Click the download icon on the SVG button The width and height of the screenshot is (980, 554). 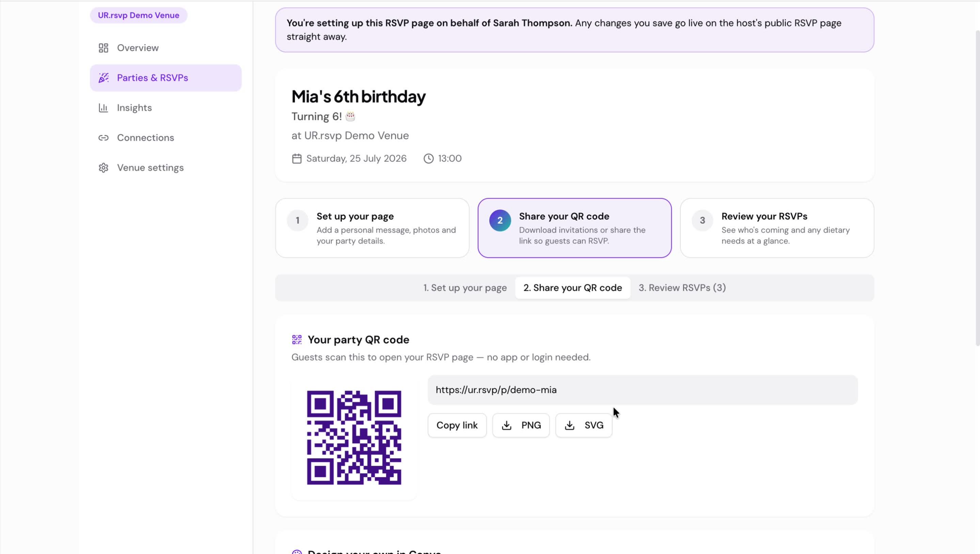point(570,425)
